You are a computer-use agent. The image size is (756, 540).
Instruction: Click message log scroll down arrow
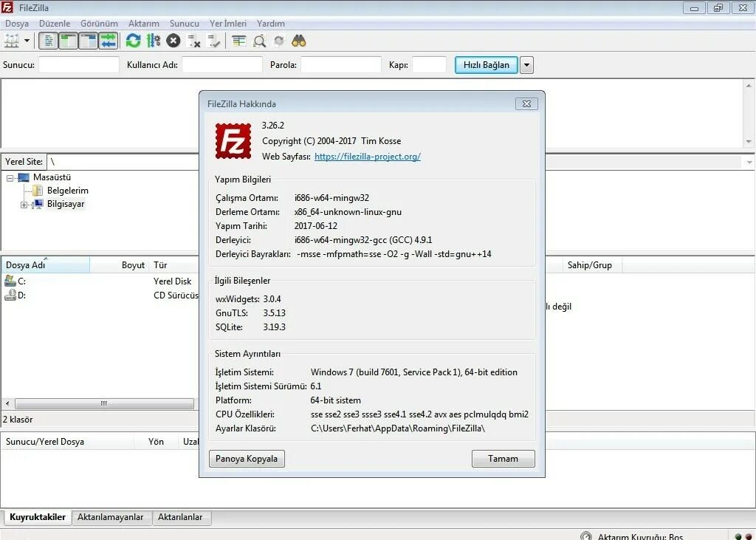click(749, 141)
